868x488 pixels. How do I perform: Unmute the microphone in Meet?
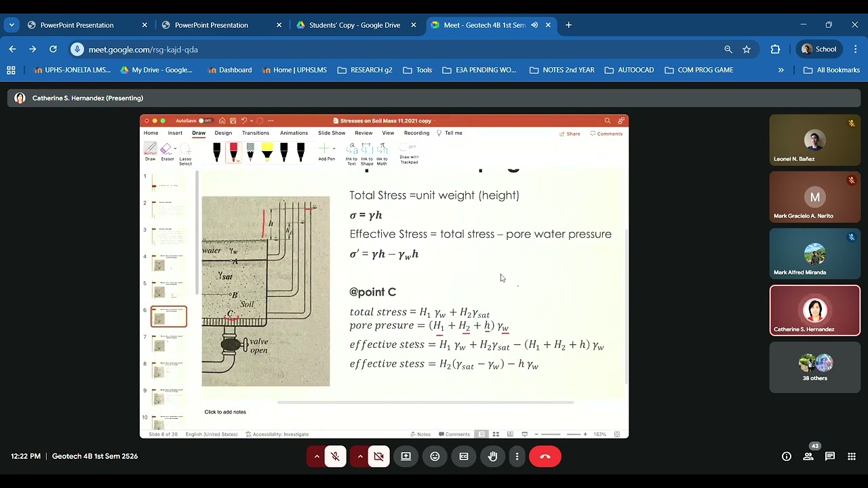(x=335, y=456)
